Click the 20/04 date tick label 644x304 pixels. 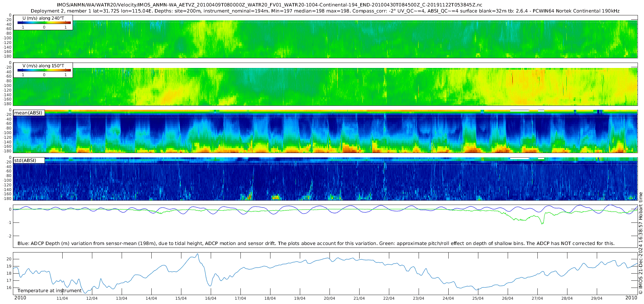330,298
